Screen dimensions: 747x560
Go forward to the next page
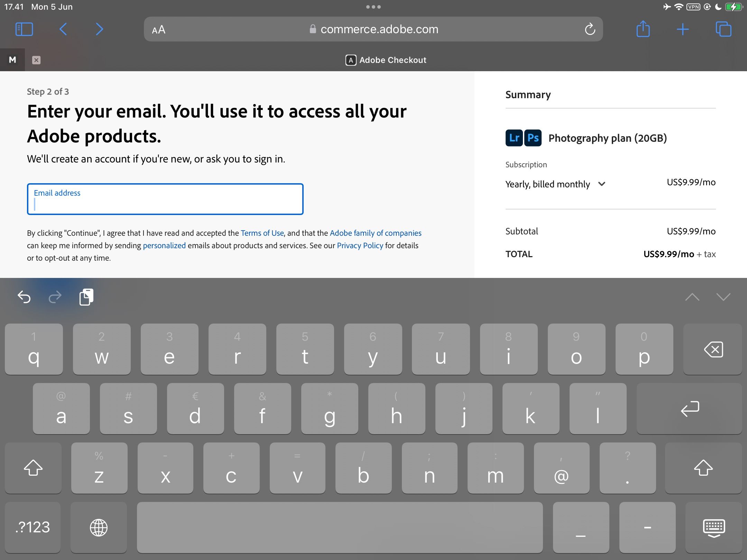point(100,29)
